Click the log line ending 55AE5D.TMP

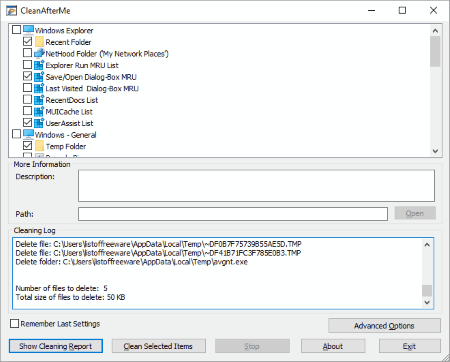[x=159, y=244]
